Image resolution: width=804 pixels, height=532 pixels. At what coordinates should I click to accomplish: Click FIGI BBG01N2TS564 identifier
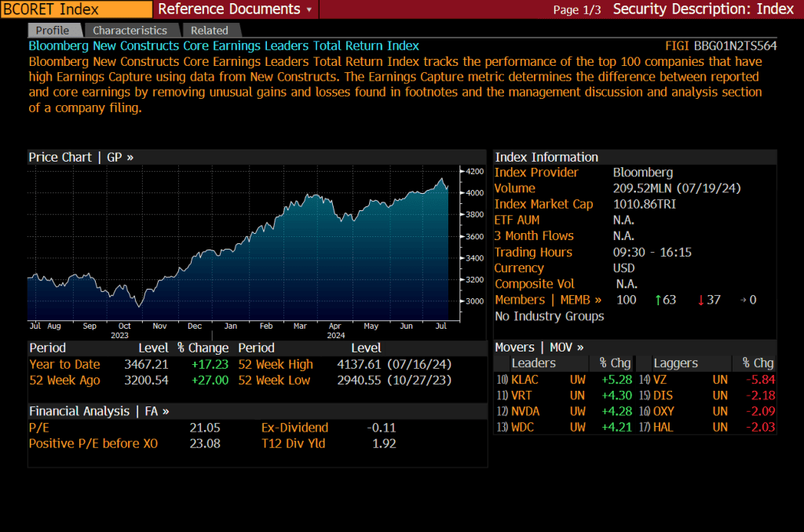[x=721, y=46]
